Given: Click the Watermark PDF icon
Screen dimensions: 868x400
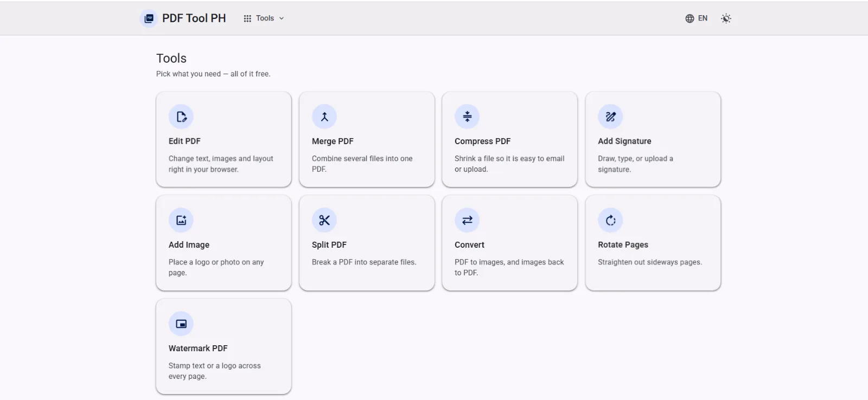Looking at the screenshot, I should (181, 324).
